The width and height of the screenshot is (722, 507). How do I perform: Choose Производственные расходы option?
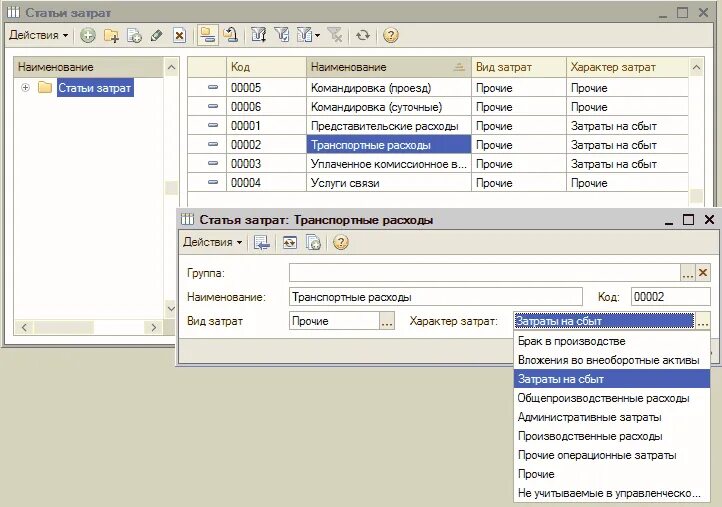coord(611,436)
